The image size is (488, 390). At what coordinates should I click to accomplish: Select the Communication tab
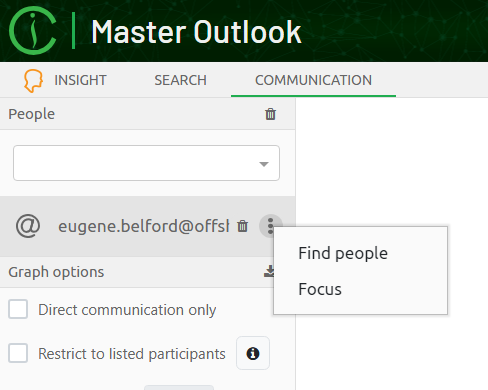pyautogui.click(x=313, y=80)
